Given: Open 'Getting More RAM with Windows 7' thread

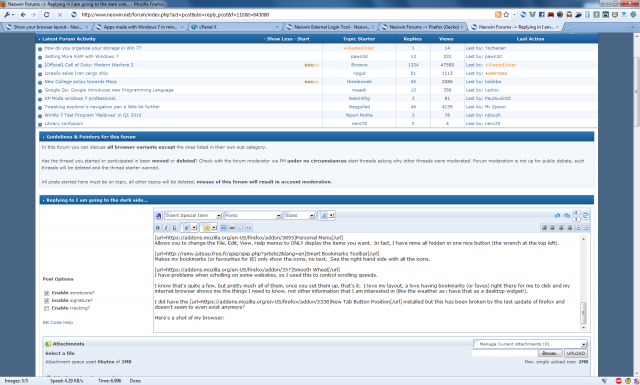Looking at the screenshot, I should click(81, 56).
